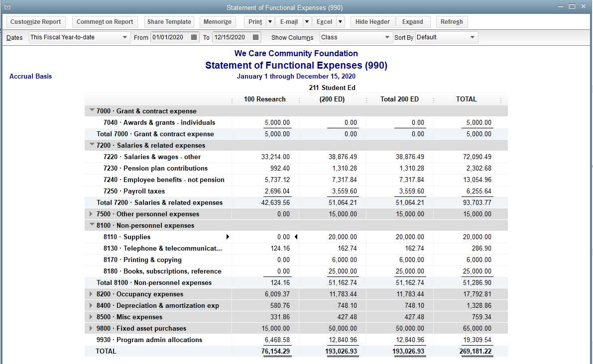Open the From date calendar picker
Screen dimensions: 593x364
194,37
